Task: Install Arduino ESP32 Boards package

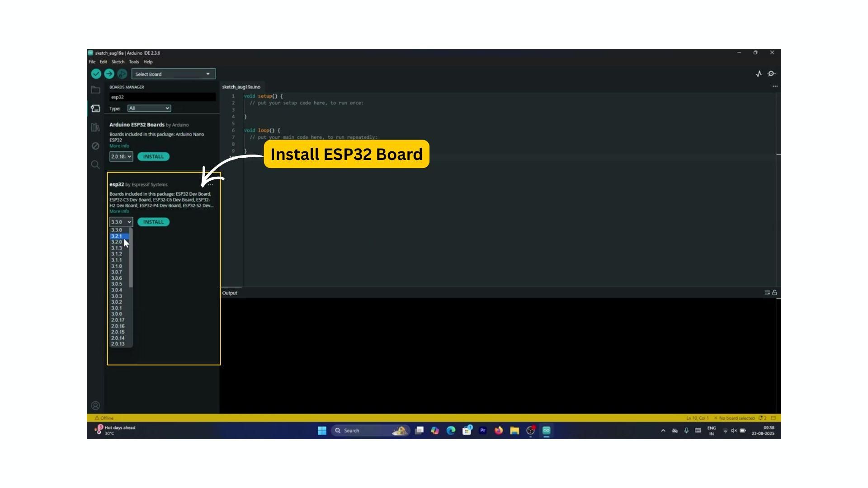Action: tap(153, 157)
